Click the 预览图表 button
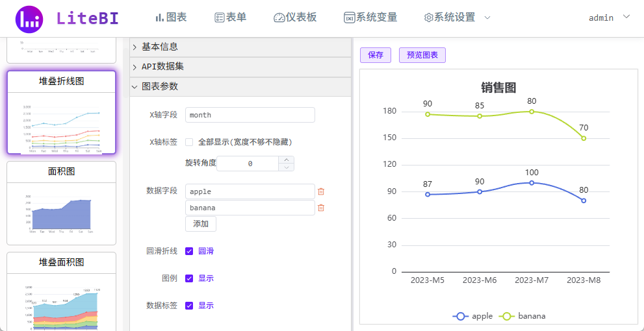Screen dimensions: 644x331 coord(422,55)
